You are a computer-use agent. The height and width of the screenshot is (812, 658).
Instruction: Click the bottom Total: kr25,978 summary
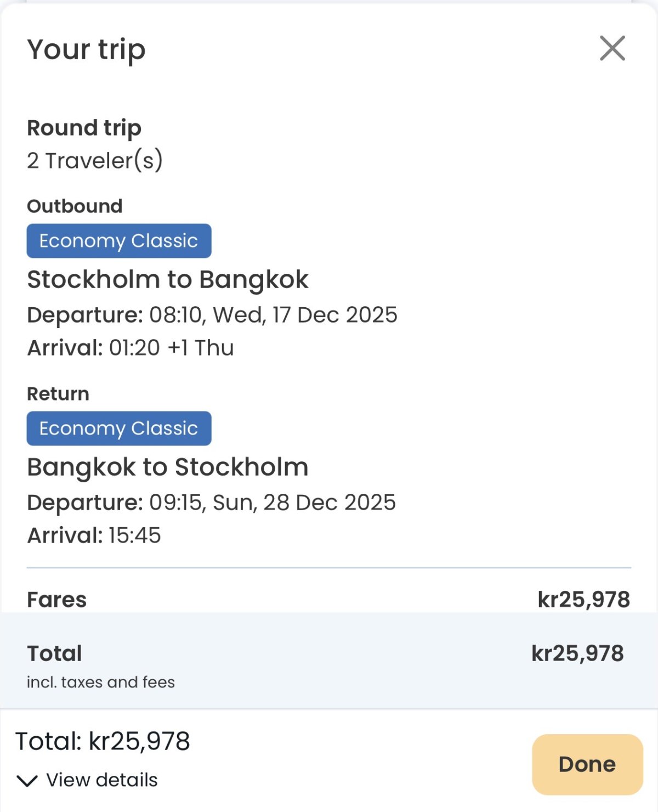103,741
